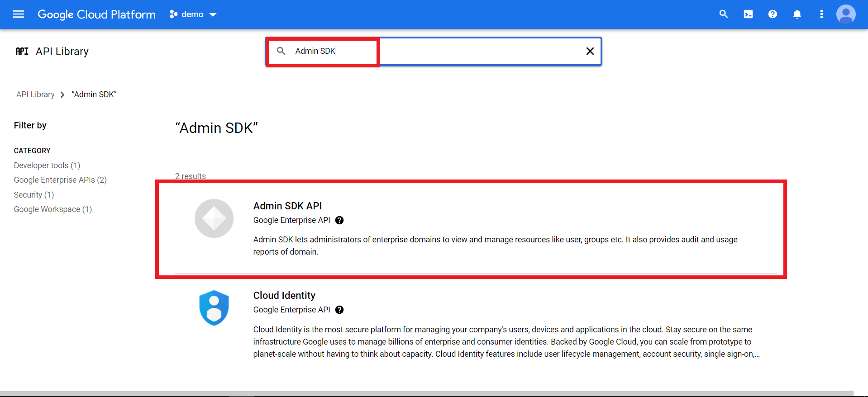Filter by Security category
Image resolution: width=868 pixels, height=397 pixels.
(x=34, y=195)
